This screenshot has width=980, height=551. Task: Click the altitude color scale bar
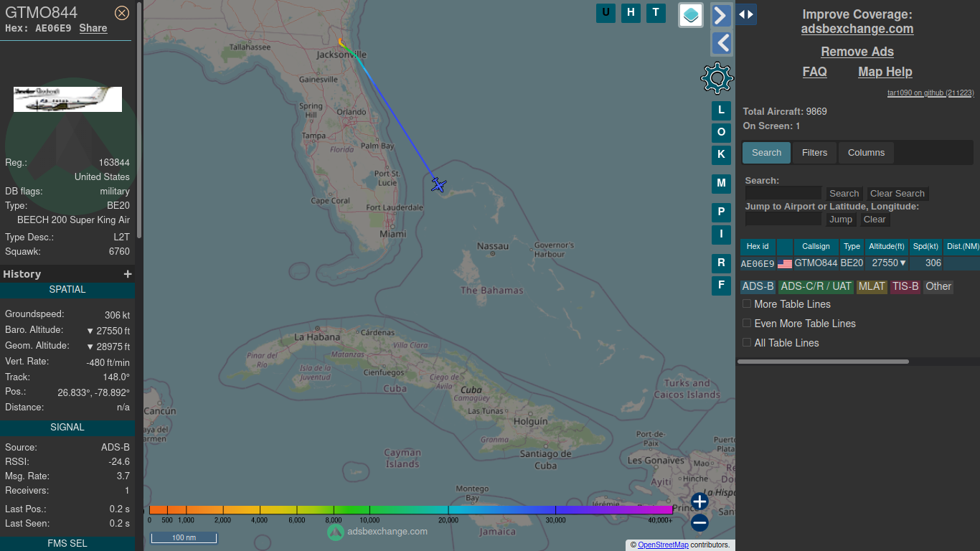410,509
